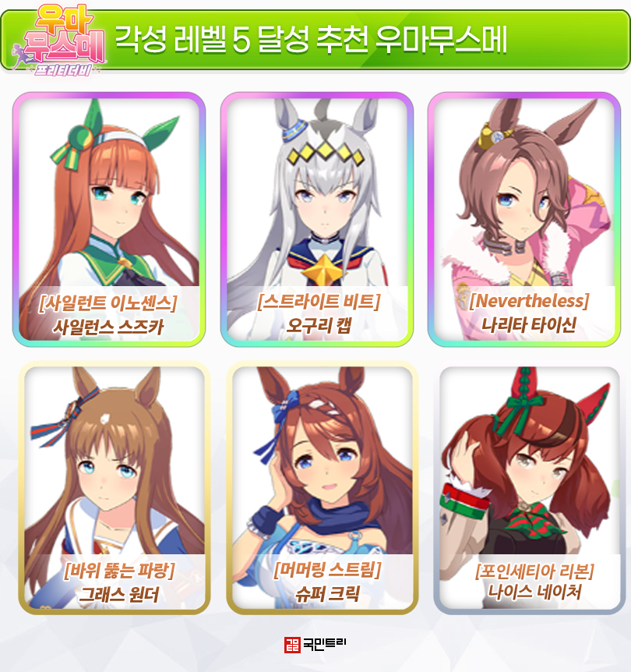Click Oguri Cap's yellow diamond headband
Viewport: 631px width, 672px height.
[x=325, y=153]
